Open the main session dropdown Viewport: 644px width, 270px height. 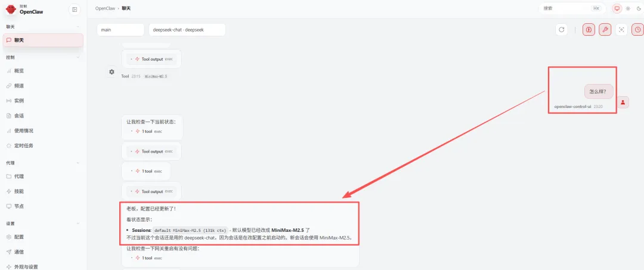tap(120, 30)
